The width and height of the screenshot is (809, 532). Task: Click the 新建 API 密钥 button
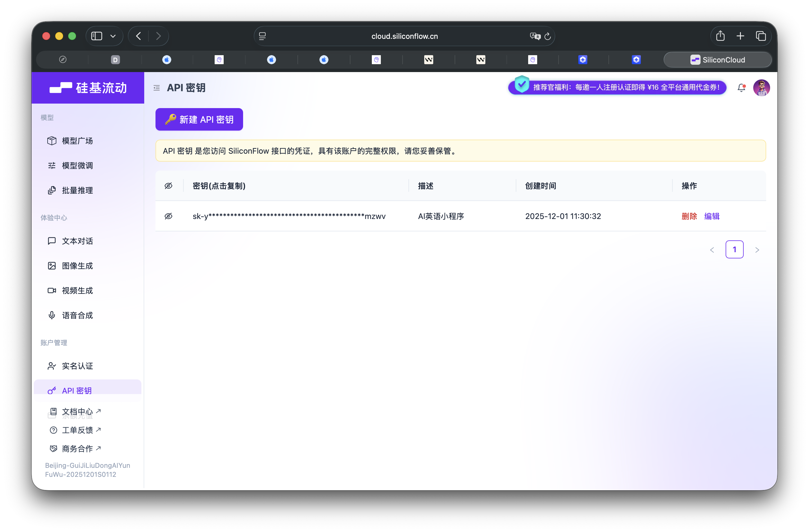pyautogui.click(x=199, y=119)
